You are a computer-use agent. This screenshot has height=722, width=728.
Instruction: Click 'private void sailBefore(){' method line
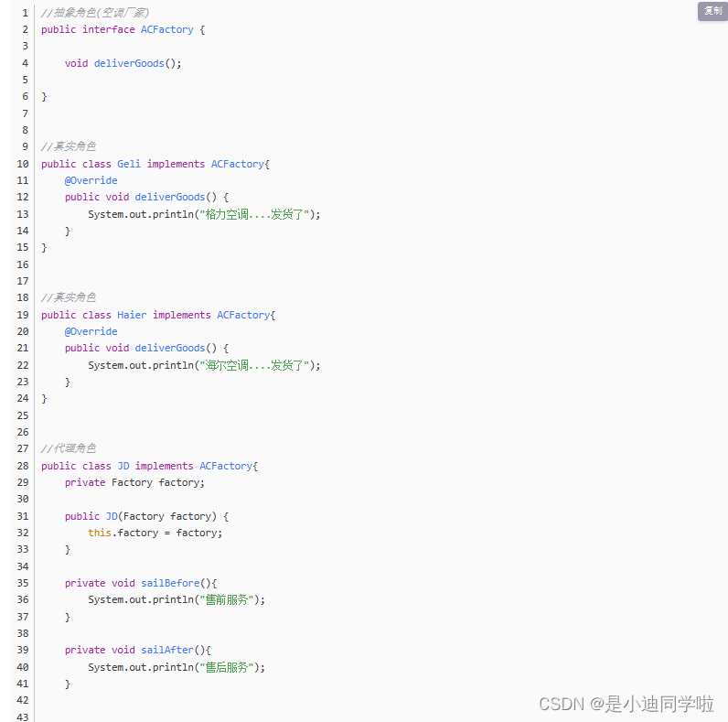pos(141,583)
